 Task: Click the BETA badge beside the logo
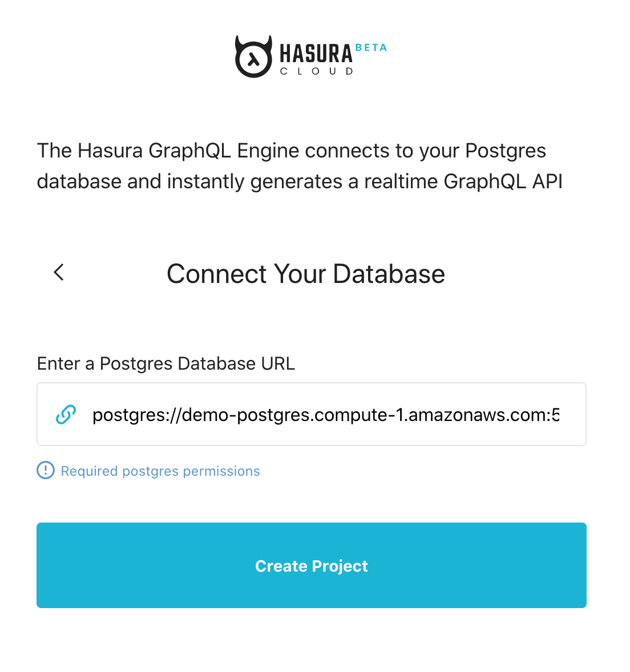[371, 48]
